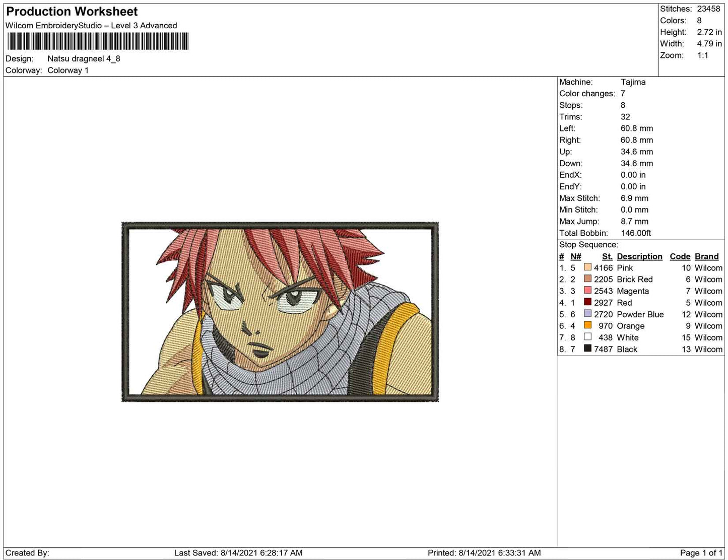Click the stitches count '23458'
The height and width of the screenshot is (560, 728).
(708, 9)
